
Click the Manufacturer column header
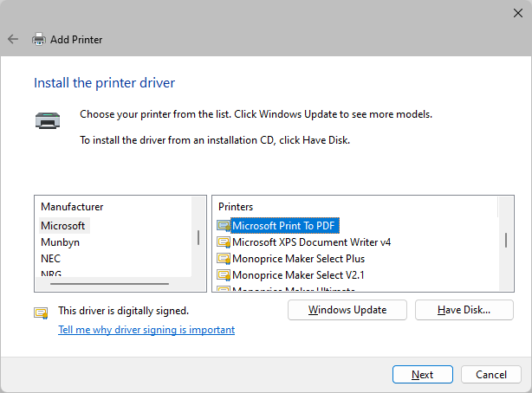(x=72, y=207)
